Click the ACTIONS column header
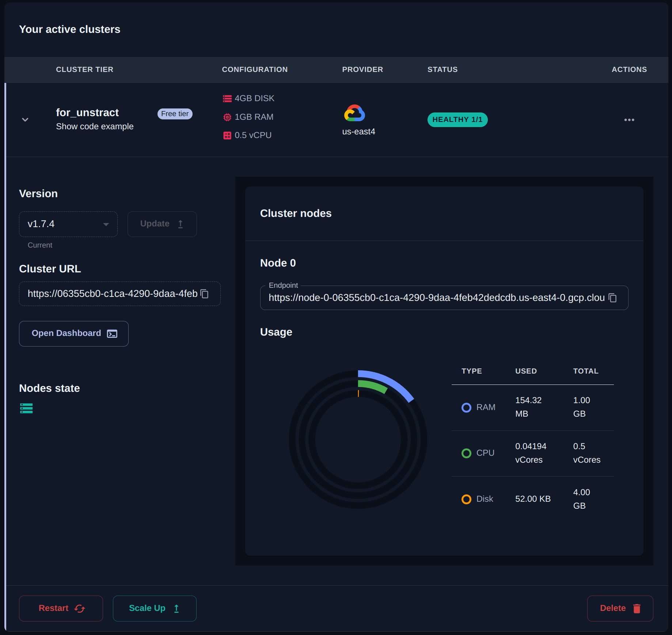The width and height of the screenshot is (672, 635). pos(629,69)
